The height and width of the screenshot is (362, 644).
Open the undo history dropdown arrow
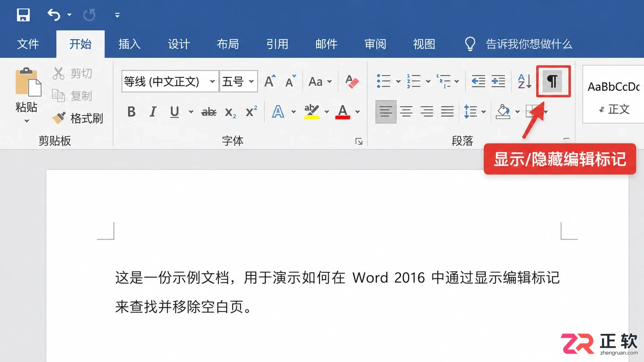tap(69, 15)
